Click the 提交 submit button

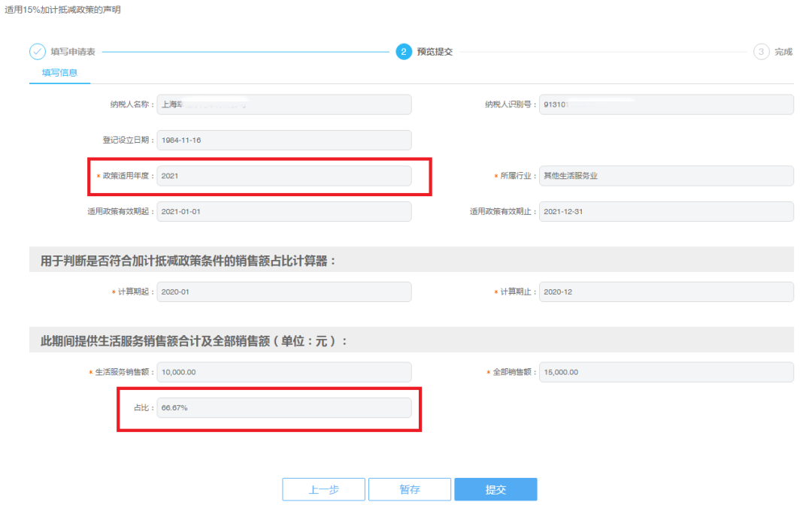(x=495, y=489)
